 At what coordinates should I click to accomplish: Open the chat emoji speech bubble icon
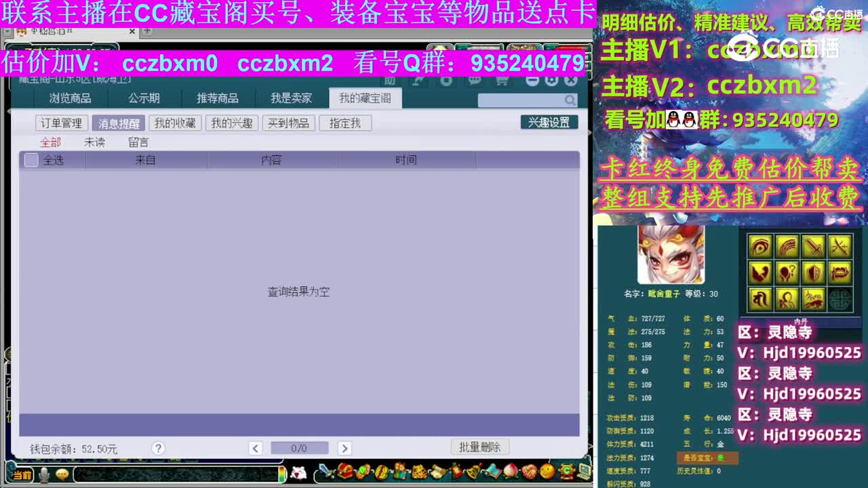point(62,474)
